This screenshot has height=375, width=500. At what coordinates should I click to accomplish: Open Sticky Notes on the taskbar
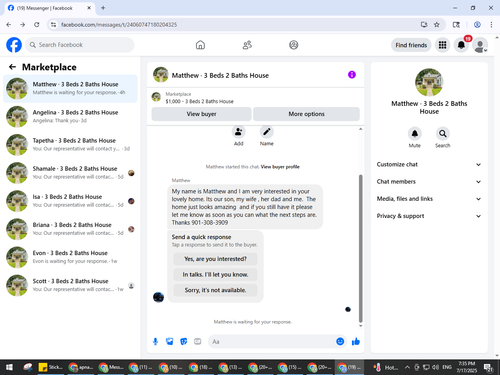tap(51, 367)
